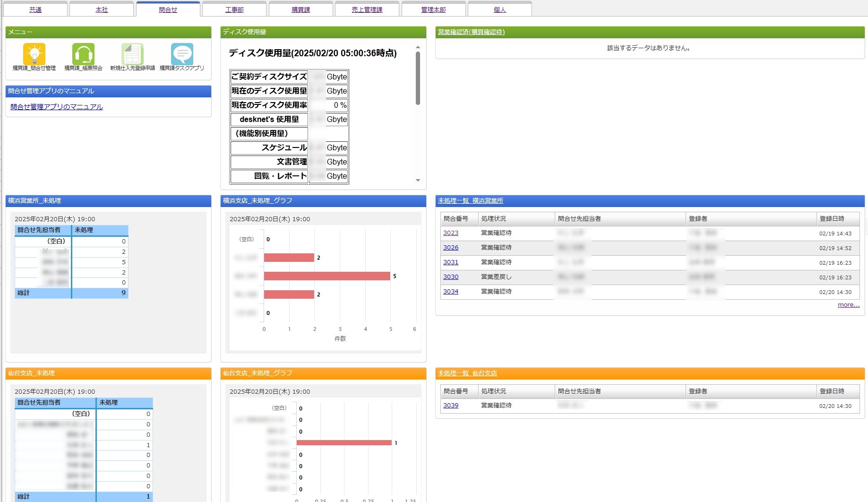Click the disk usage panel scroll-down arrow
Viewport: 868px width, 502px height.
pyautogui.click(x=418, y=180)
